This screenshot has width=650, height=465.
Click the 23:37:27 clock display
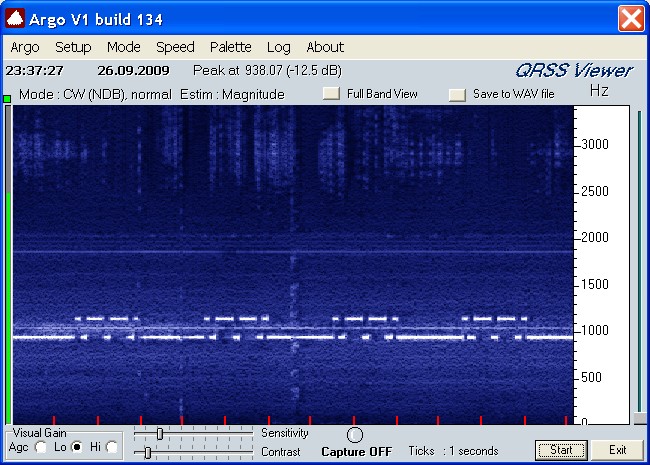coord(34,70)
